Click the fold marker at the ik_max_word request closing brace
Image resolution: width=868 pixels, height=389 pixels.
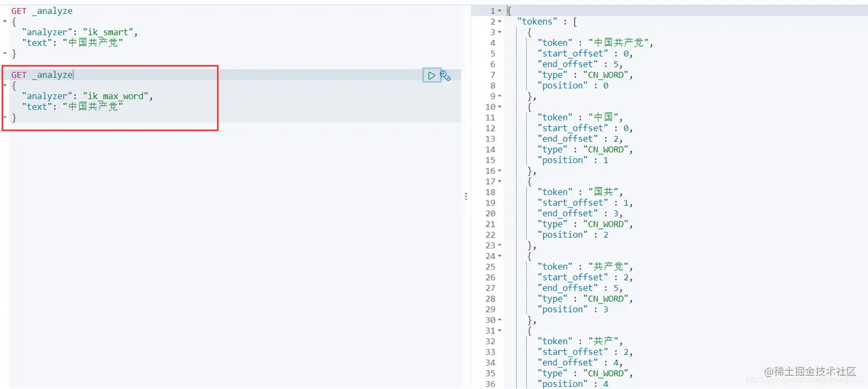pos(5,118)
